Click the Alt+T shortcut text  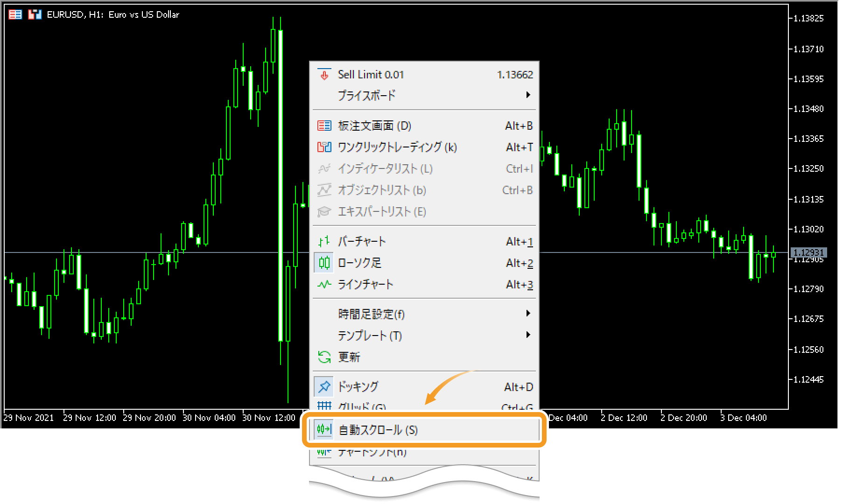point(520,147)
